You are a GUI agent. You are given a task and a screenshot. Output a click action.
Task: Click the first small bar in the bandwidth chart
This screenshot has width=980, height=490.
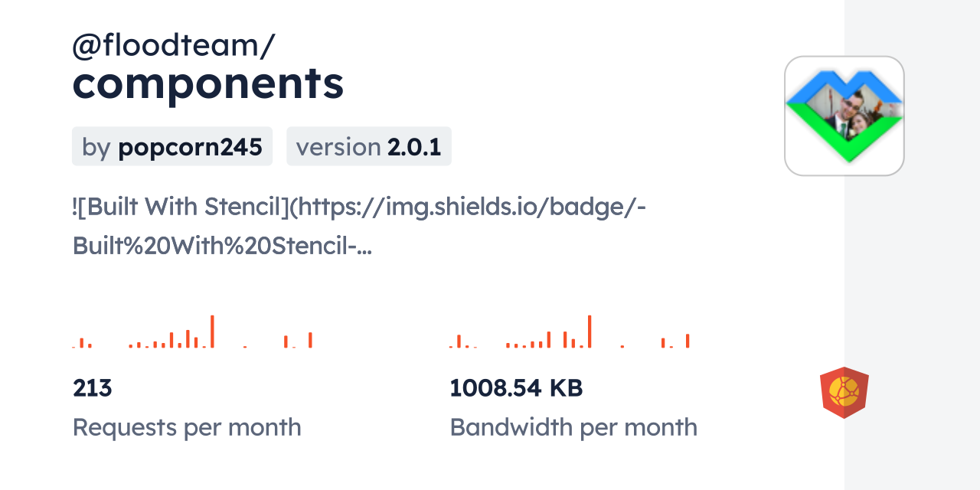click(459, 341)
